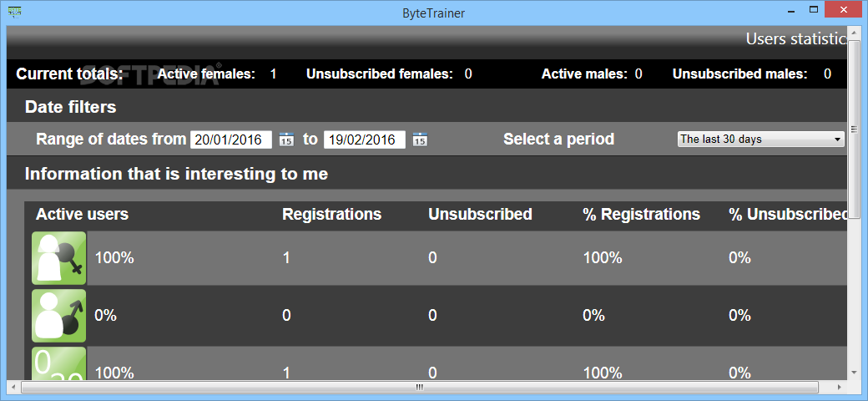This screenshot has height=401, width=868.
Task: Click the '% Registrations' column header
Action: (642, 215)
